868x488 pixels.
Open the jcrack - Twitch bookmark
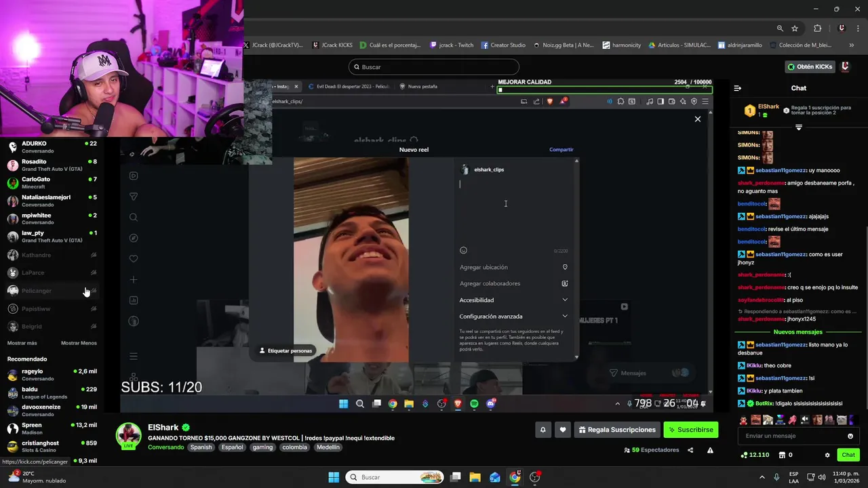point(452,45)
